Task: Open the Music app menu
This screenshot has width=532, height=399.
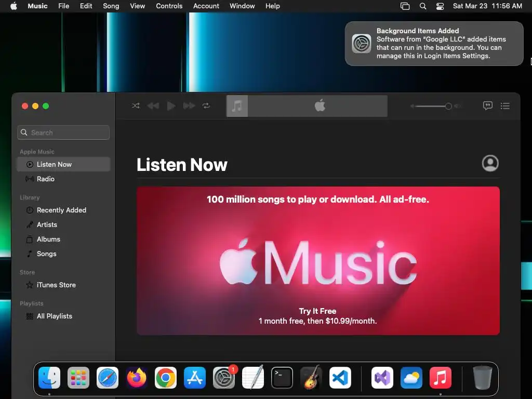Action: [37, 6]
